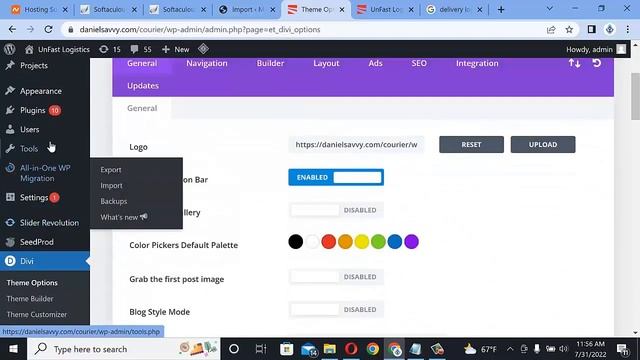Click the reset-to-defaults icon in Divi header

(x=596, y=63)
